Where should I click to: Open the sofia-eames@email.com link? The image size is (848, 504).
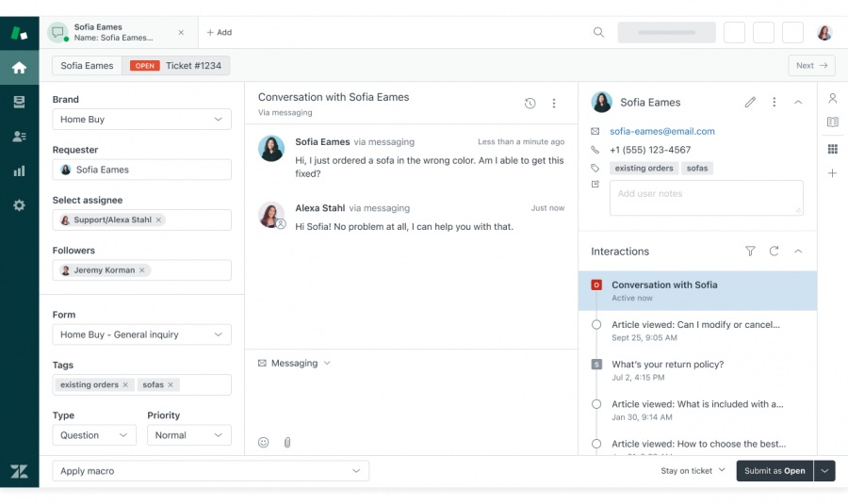coord(661,131)
